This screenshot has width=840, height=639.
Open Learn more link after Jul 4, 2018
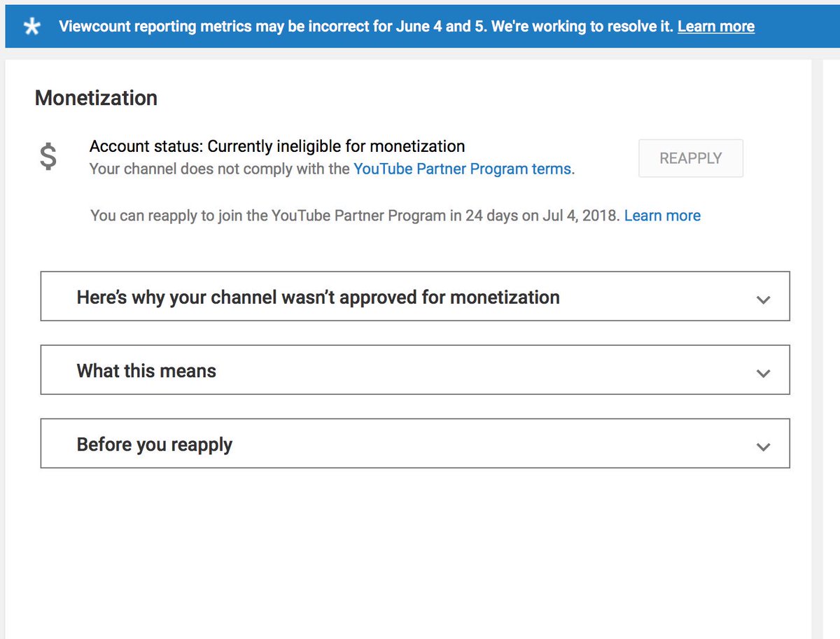click(x=662, y=216)
